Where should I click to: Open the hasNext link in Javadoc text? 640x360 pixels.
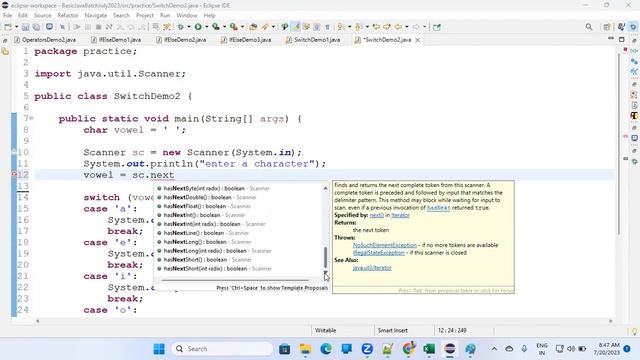(x=438, y=208)
